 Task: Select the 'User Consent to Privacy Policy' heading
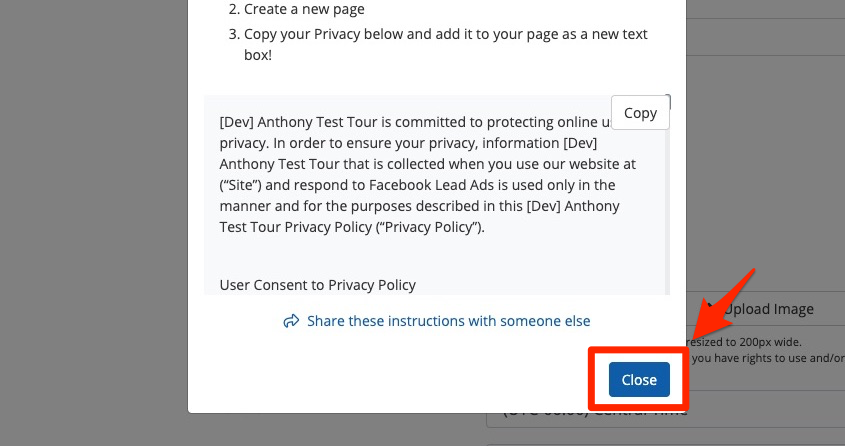pos(317,285)
